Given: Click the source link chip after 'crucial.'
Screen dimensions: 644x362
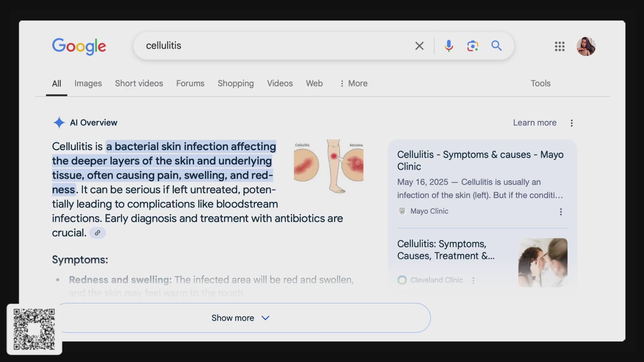Looking at the screenshot, I should [98, 233].
